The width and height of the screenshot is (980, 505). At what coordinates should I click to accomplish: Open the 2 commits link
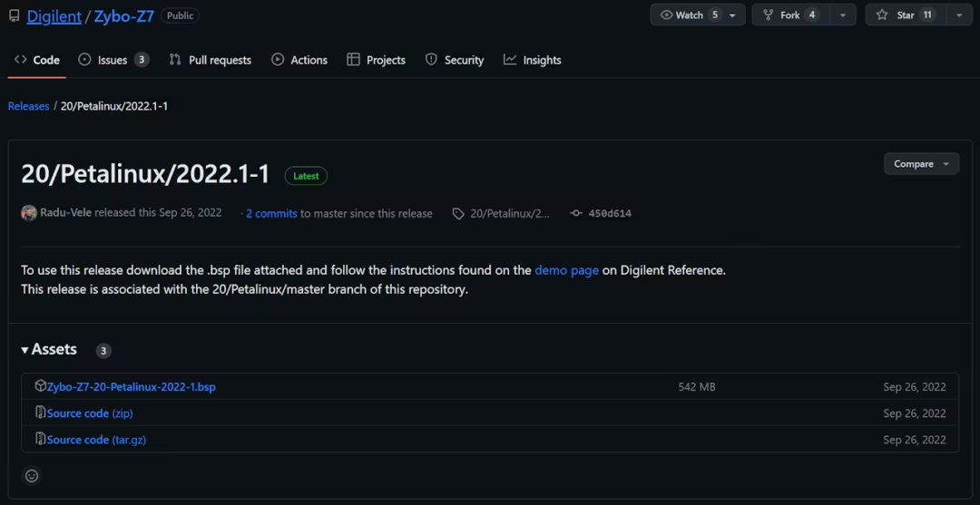tap(271, 213)
